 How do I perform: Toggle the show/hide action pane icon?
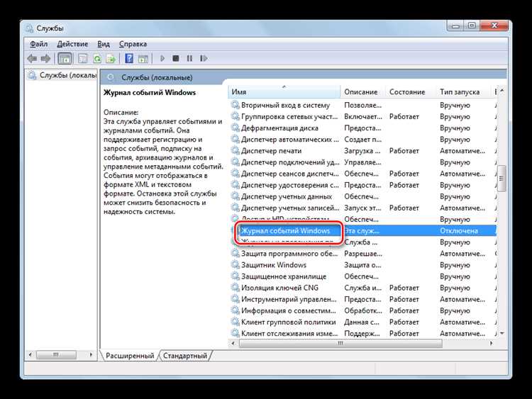pos(143,59)
